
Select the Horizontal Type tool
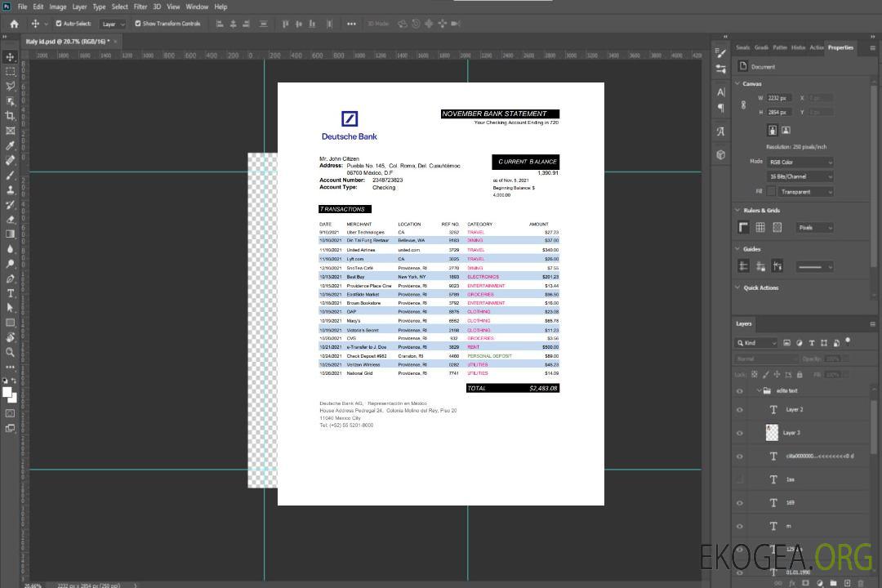click(x=10, y=293)
